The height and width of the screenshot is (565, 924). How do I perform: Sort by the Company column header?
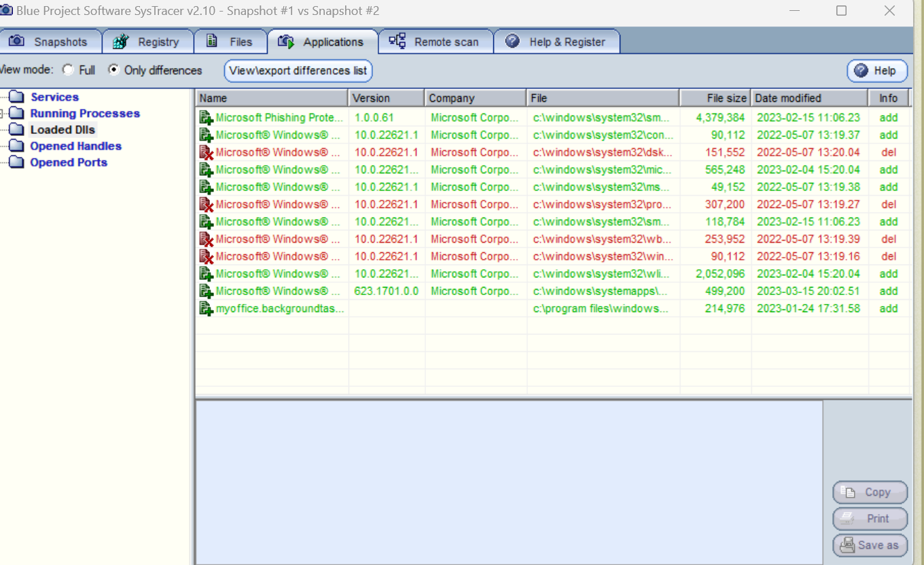tap(476, 98)
